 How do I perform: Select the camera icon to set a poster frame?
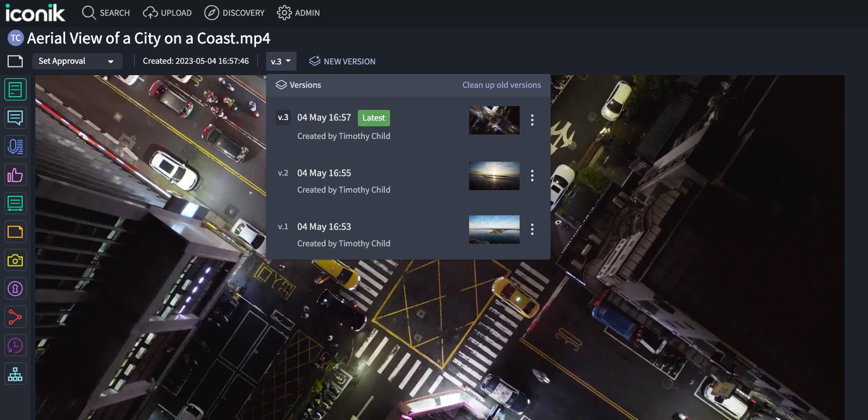15,260
